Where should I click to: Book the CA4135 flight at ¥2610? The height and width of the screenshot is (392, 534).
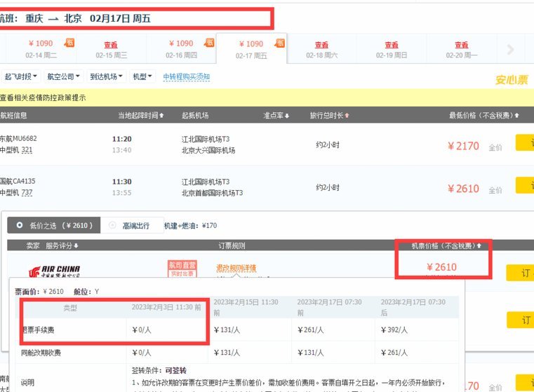[525, 185]
